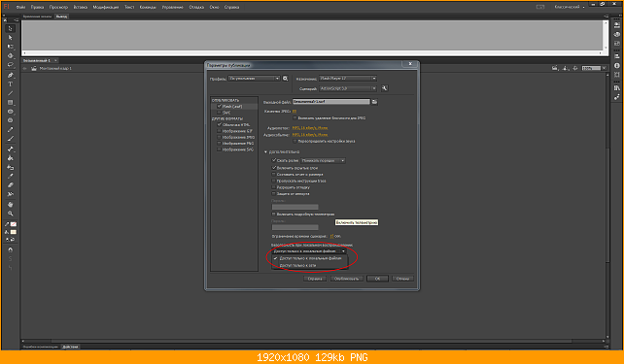Open the Flash Player target dropdown

[x=347, y=79]
